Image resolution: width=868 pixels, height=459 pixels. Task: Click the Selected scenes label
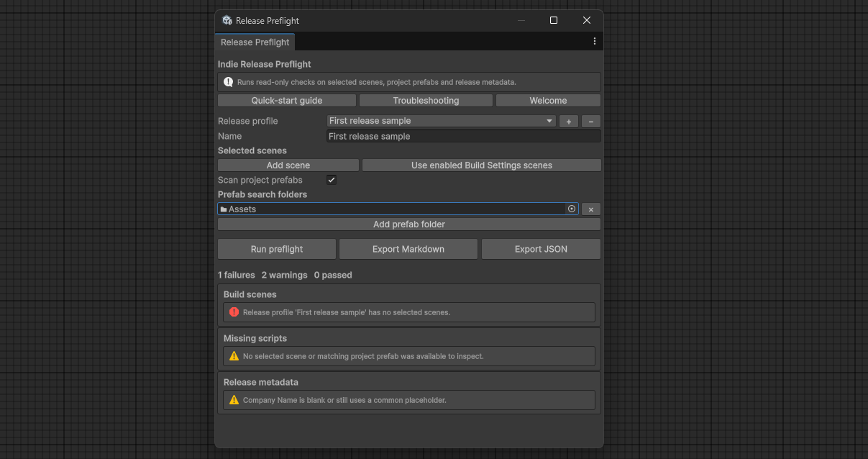pyautogui.click(x=252, y=150)
